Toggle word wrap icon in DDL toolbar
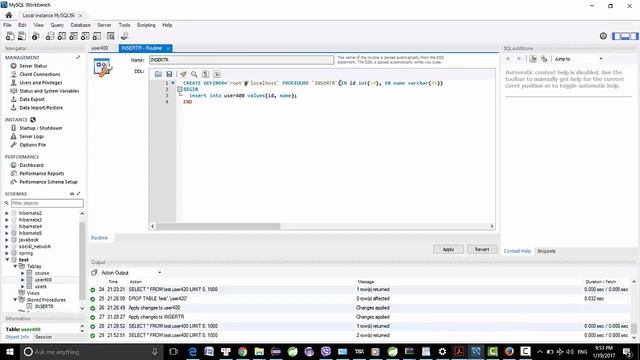This screenshot has height=360, width=640. pyautogui.click(x=217, y=74)
